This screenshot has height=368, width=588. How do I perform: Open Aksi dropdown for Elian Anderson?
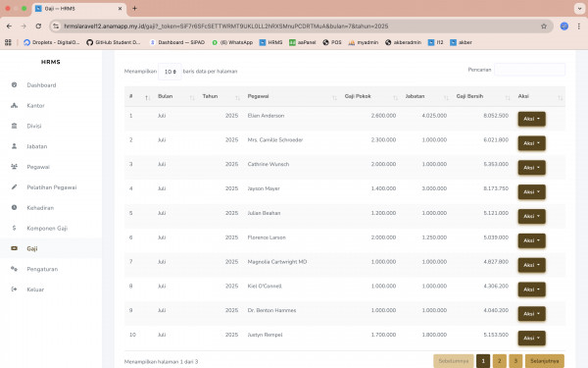pyautogui.click(x=532, y=119)
